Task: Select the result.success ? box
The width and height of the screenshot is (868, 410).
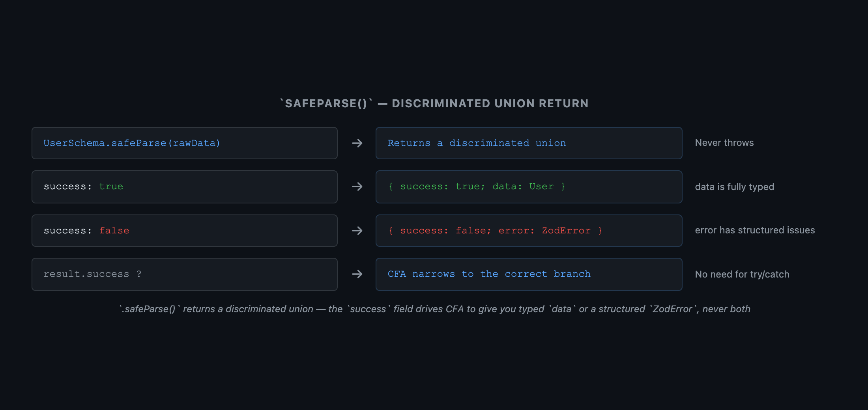Action: click(x=185, y=274)
